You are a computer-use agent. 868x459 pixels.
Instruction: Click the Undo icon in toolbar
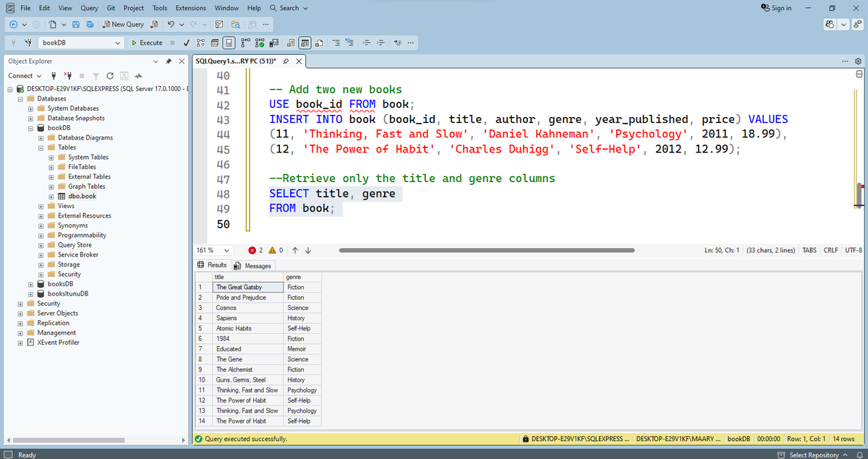pos(171,25)
